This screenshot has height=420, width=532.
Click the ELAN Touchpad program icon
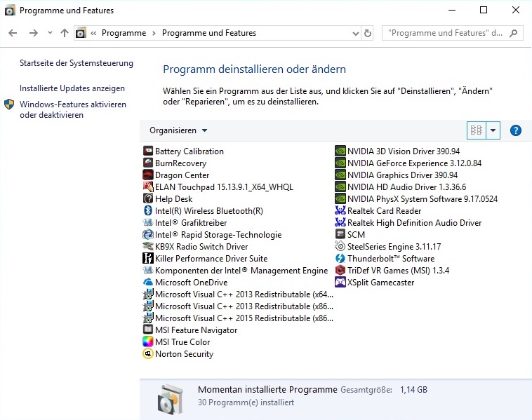coord(148,187)
